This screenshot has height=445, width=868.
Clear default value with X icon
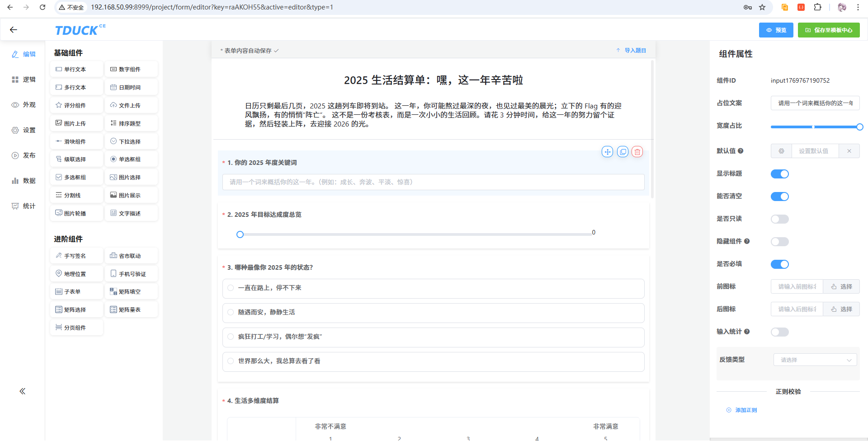[x=849, y=151]
